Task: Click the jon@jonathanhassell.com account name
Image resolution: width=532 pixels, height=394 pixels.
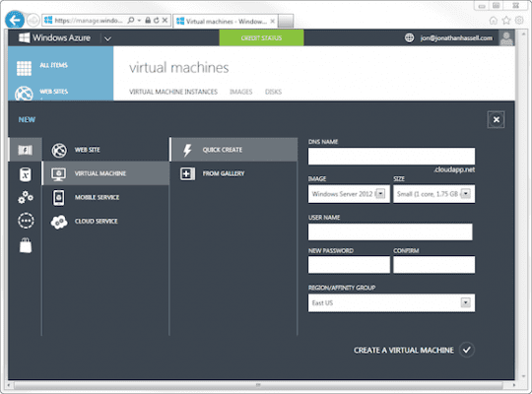Action: click(456, 38)
